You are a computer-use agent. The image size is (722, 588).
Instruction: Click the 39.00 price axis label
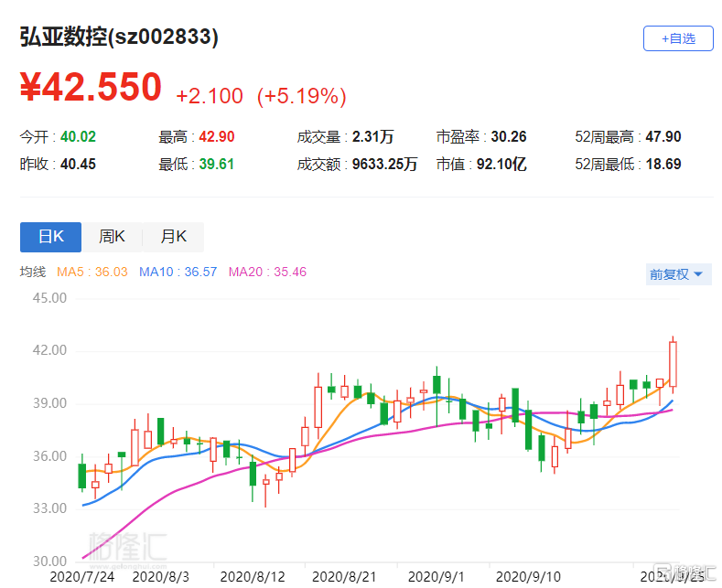point(49,403)
